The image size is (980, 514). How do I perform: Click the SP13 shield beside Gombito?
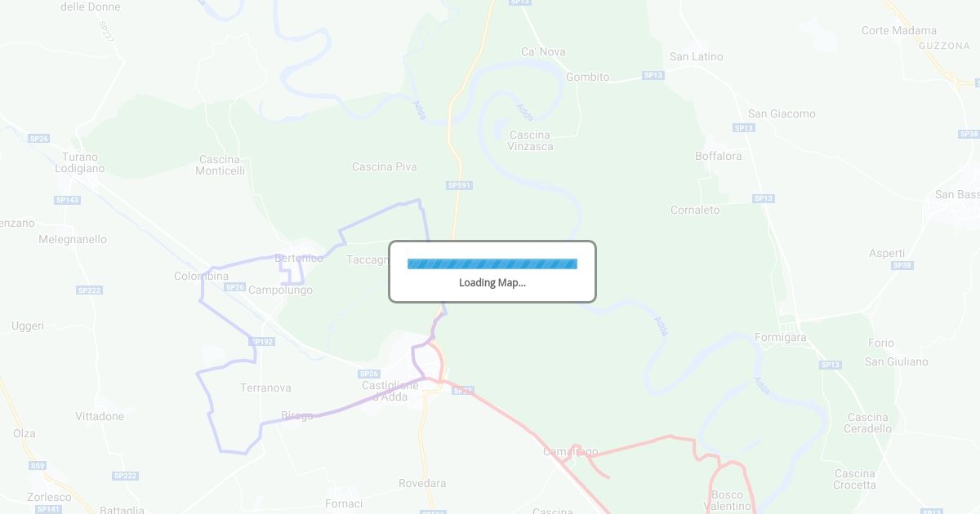coord(653,75)
